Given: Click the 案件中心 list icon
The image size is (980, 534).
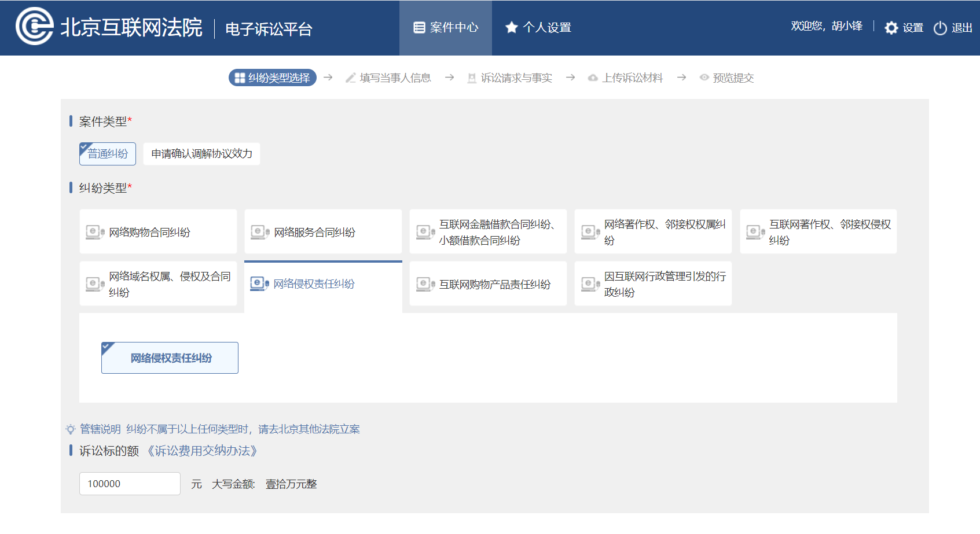Looking at the screenshot, I should coord(419,27).
